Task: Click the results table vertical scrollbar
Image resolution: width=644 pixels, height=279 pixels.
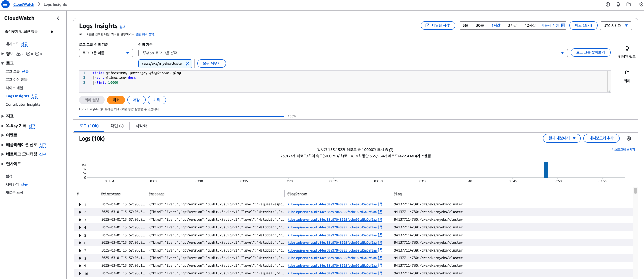Action: 635,191
